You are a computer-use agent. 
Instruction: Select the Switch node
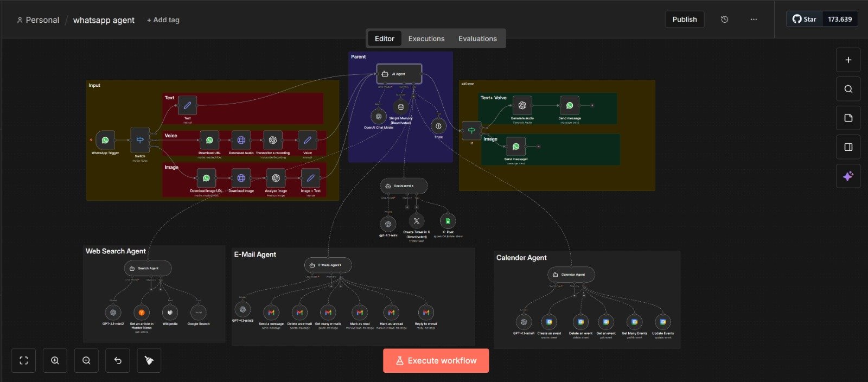point(140,141)
